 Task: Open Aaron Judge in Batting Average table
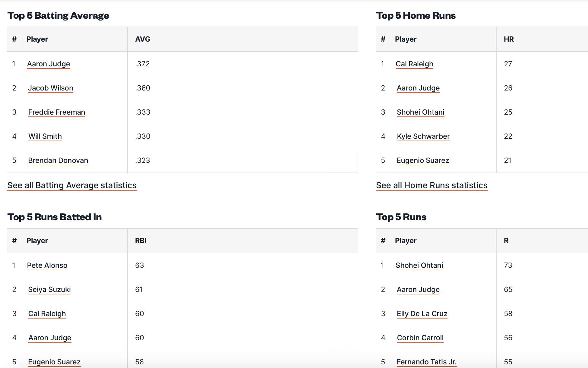point(48,64)
